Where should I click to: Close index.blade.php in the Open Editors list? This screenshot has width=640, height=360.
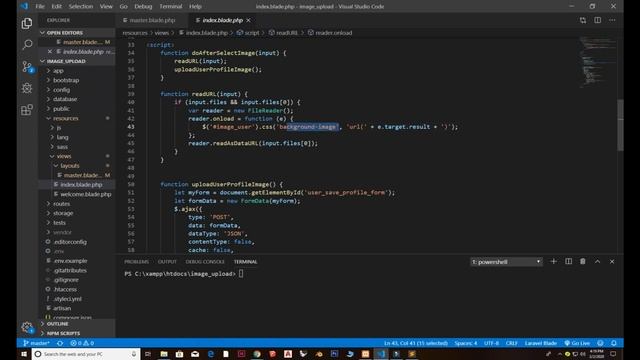(50, 51)
